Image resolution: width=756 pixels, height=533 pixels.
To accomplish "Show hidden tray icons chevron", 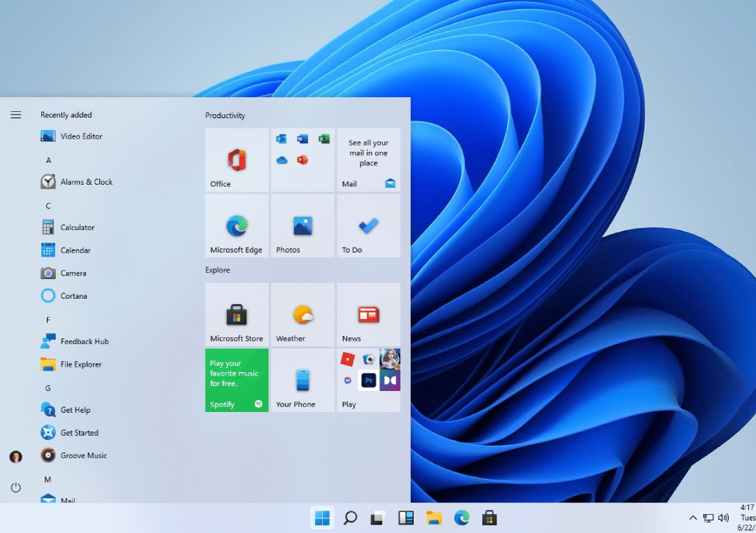I will tap(693, 518).
